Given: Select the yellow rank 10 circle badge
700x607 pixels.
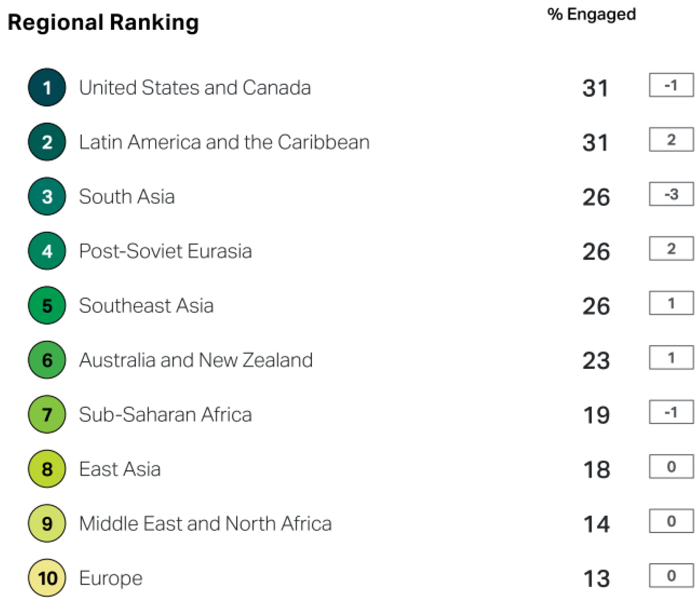Looking at the screenshot, I should [47, 578].
